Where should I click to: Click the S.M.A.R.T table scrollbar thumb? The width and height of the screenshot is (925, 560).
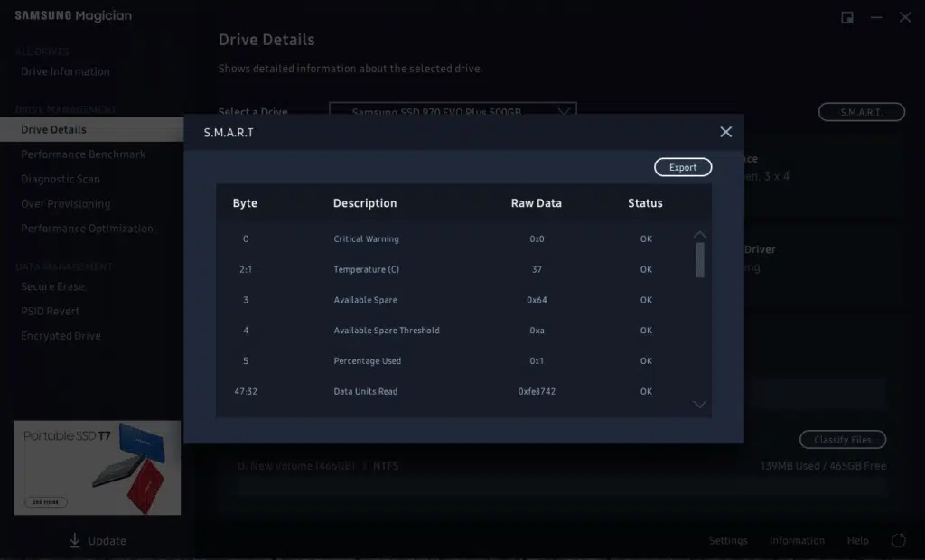click(700, 259)
